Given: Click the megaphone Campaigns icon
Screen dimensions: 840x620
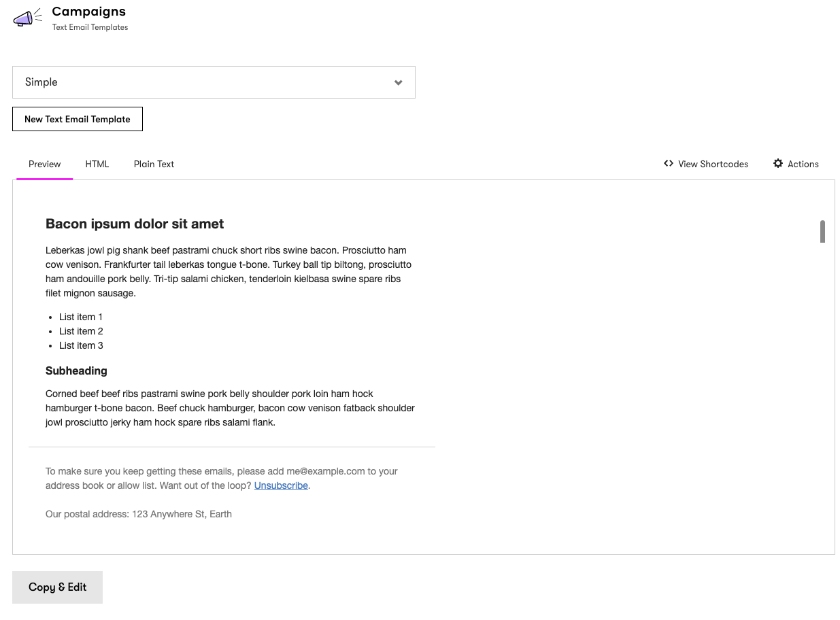Looking at the screenshot, I should pos(27,18).
